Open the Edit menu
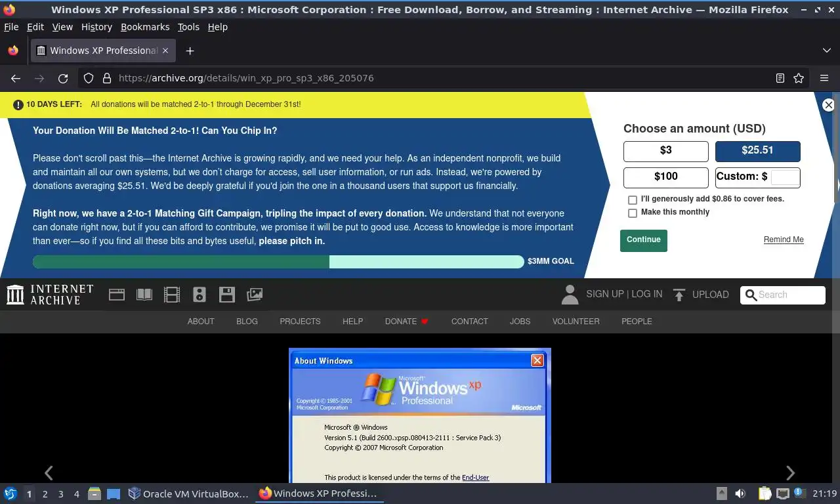840x504 pixels. click(35, 27)
